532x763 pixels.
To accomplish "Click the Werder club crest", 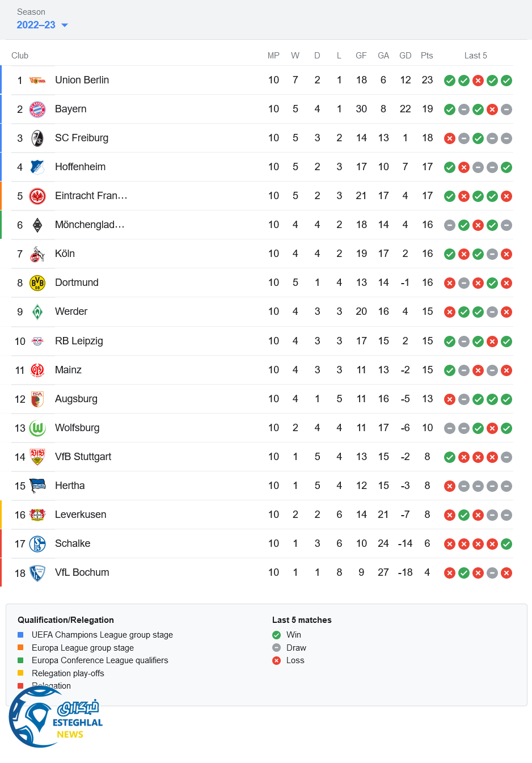I will tap(37, 312).
